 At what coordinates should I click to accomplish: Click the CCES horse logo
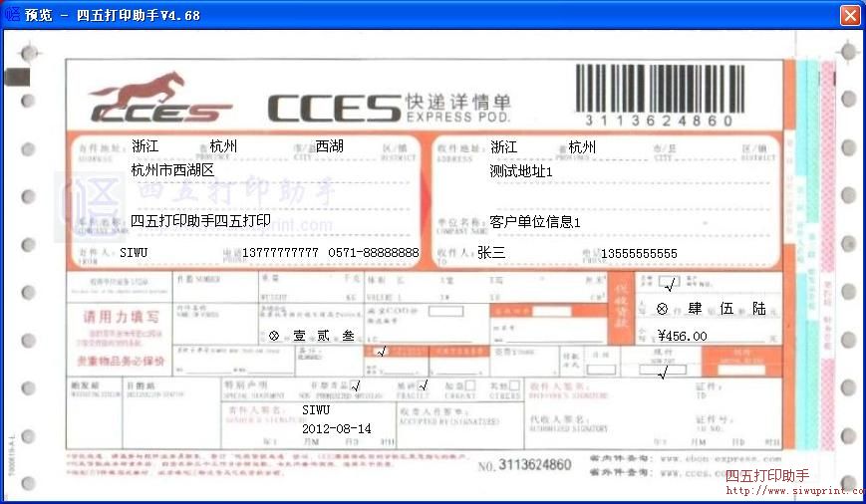(x=160, y=98)
